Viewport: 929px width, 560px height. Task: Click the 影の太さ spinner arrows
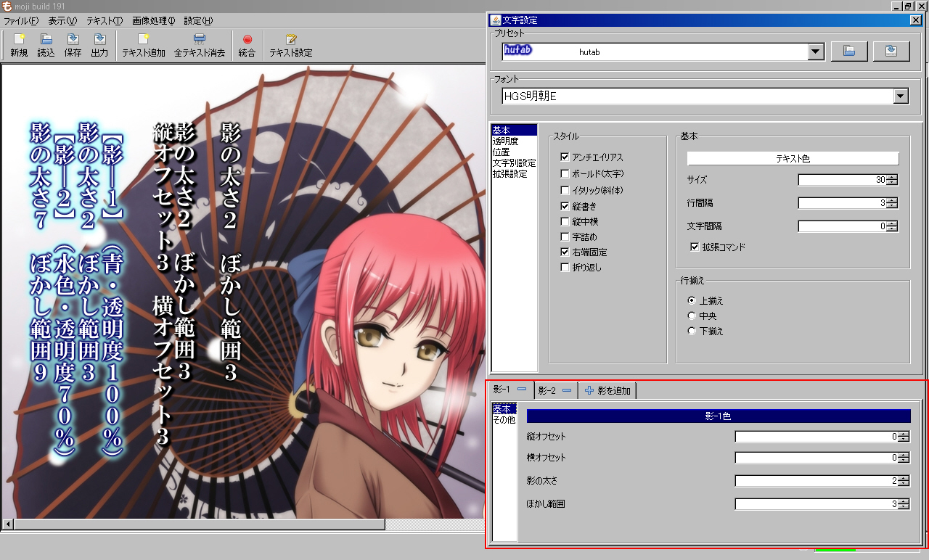tap(904, 481)
